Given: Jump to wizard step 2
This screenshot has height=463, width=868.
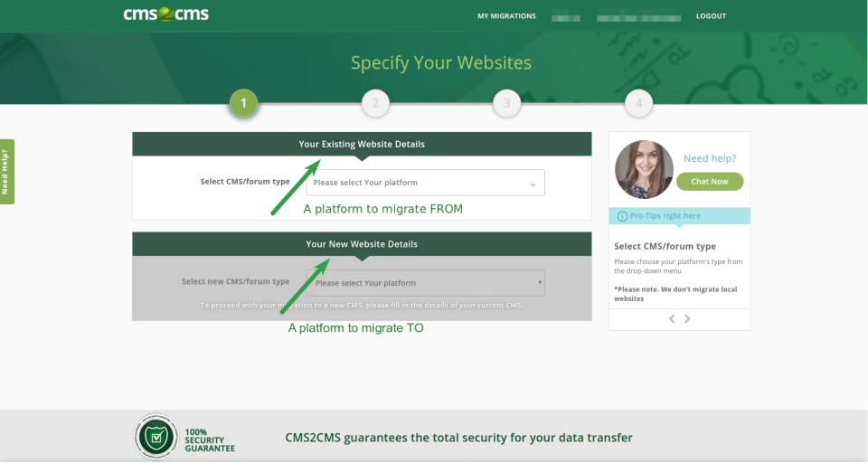Looking at the screenshot, I should coord(375,103).
